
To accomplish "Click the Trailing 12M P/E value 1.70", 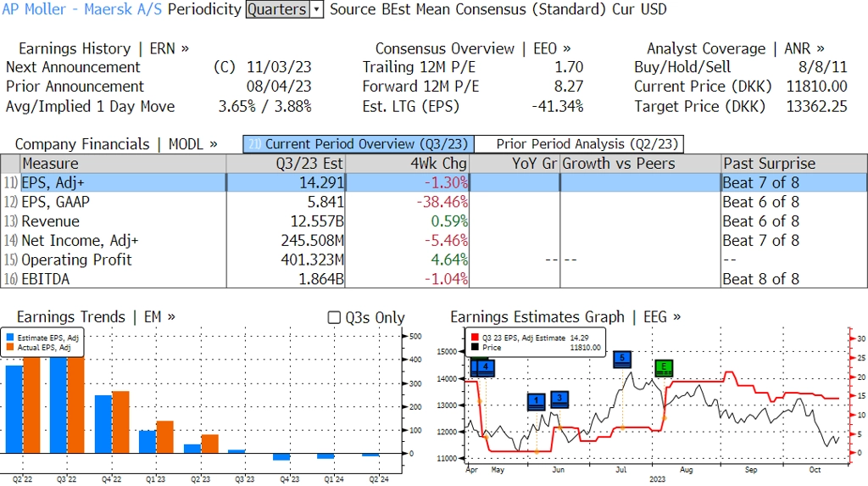I will coord(569,67).
